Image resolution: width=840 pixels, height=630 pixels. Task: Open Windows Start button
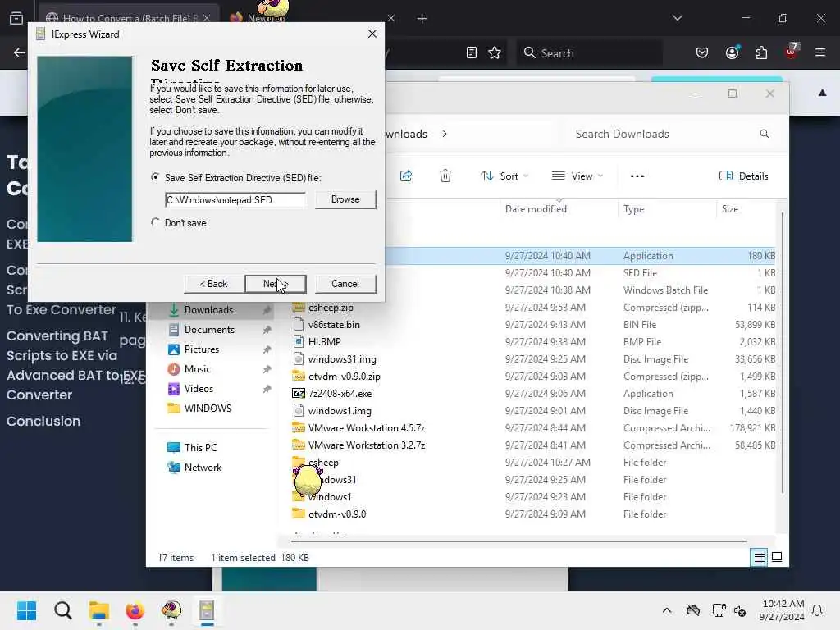[x=26, y=610]
